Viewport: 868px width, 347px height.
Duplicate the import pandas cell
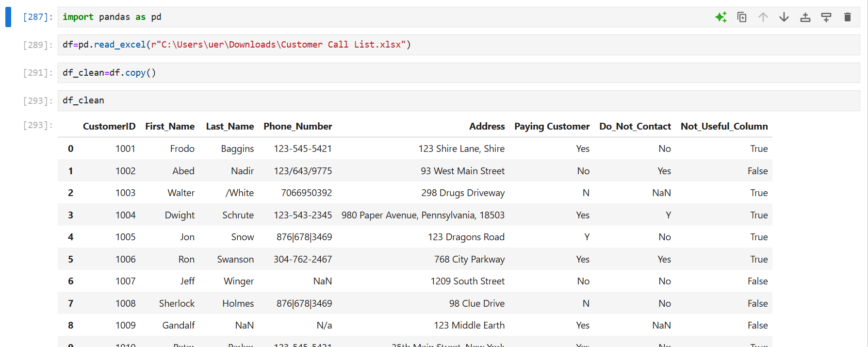[742, 17]
